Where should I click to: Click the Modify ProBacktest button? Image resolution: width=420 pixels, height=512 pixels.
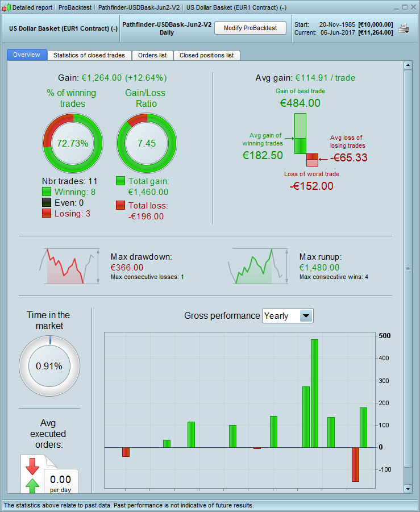pos(250,28)
